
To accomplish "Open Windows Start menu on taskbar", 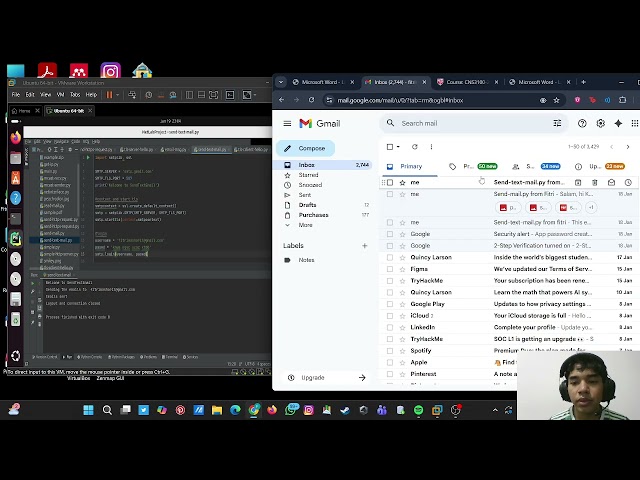I will (x=88, y=410).
